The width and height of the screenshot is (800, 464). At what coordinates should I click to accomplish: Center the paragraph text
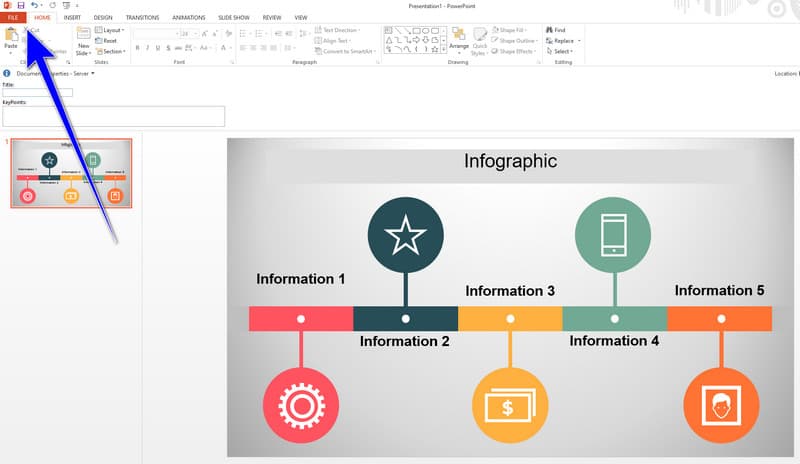(x=253, y=48)
